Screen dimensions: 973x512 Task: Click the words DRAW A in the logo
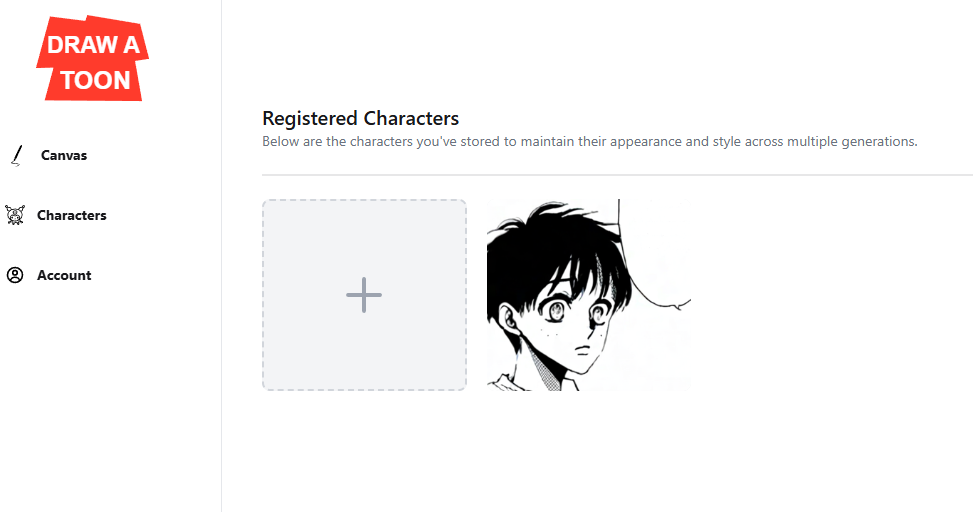[93, 45]
